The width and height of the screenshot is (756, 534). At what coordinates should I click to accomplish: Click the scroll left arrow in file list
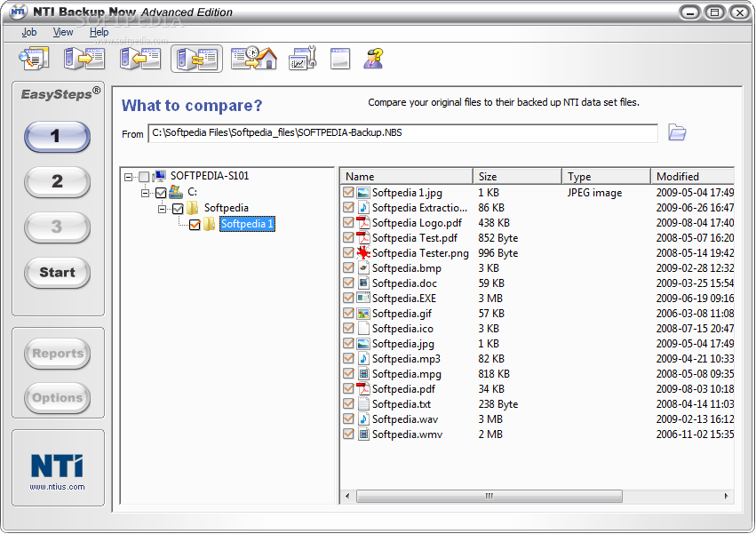coord(347,496)
